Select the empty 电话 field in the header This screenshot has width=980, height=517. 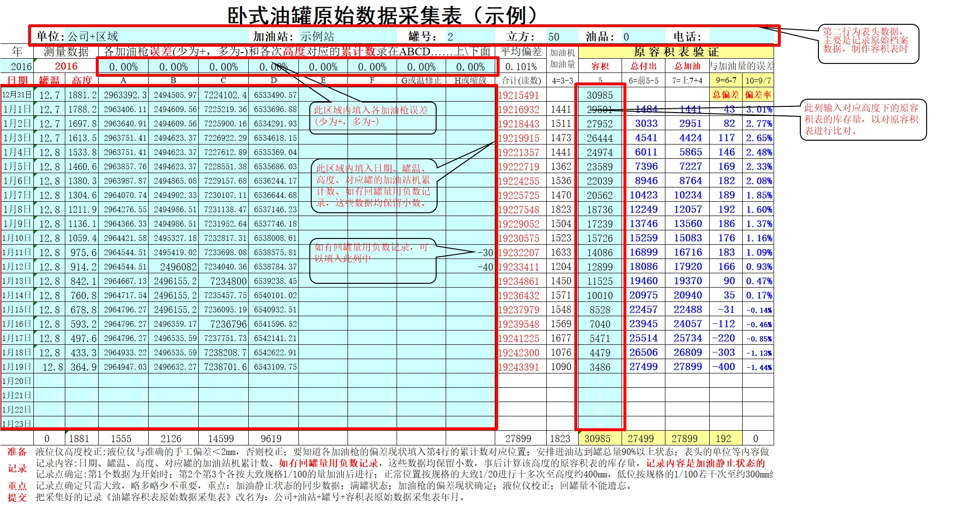(x=742, y=36)
